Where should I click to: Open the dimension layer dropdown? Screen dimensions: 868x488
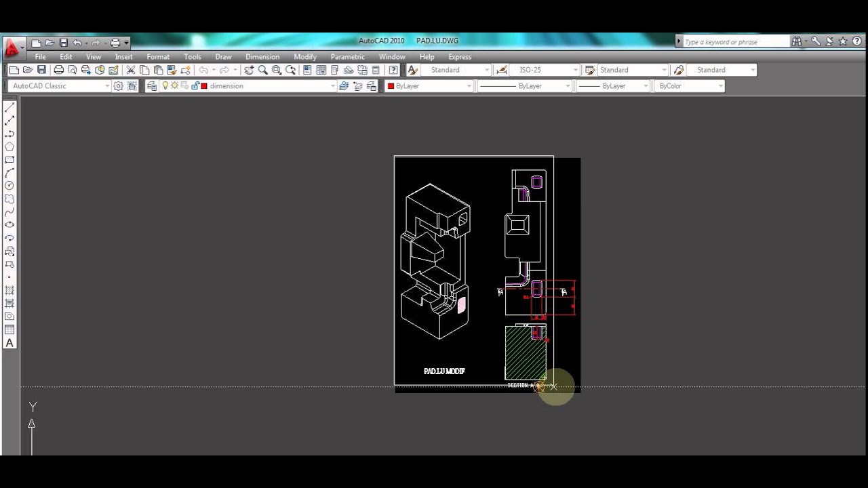point(248,86)
